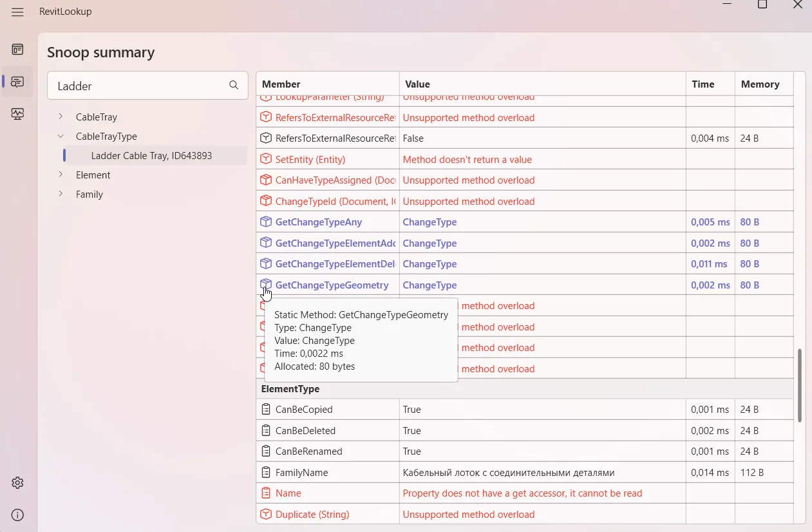
Task: Expand the Family tree node
Action: pos(61,194)
